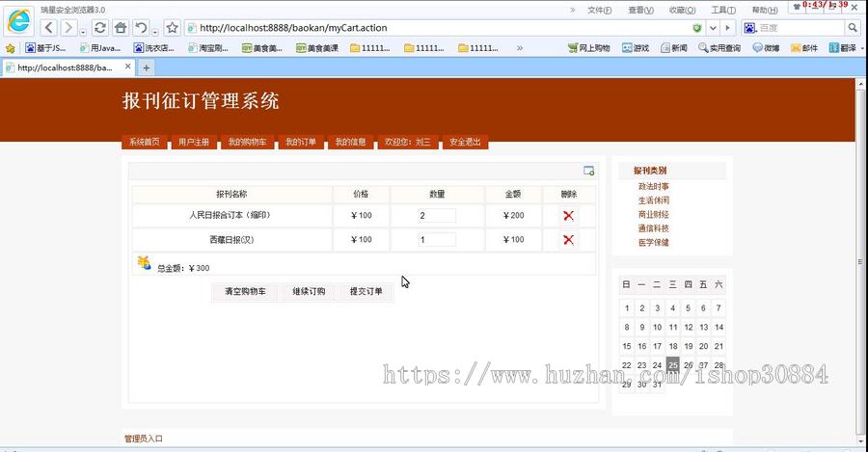Click 继续订购 button
This screenshot has width=868, height=452.
point(309,291)
